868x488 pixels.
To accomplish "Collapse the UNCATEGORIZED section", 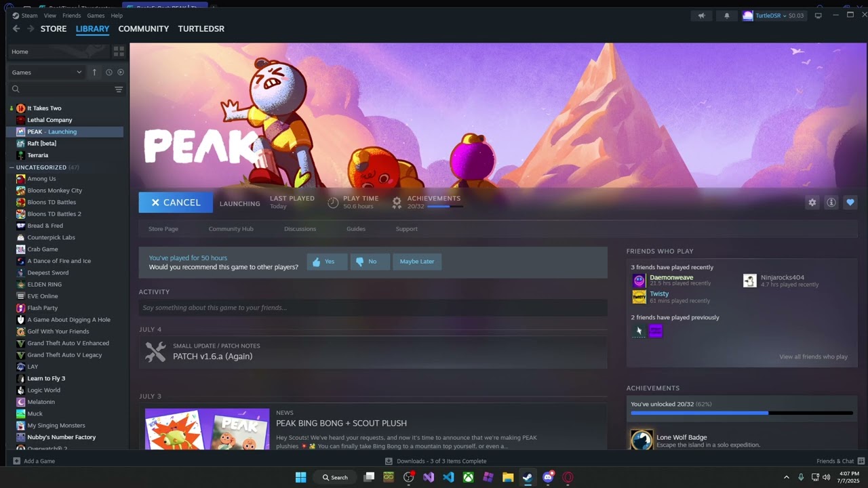I will tap(12, 167).
